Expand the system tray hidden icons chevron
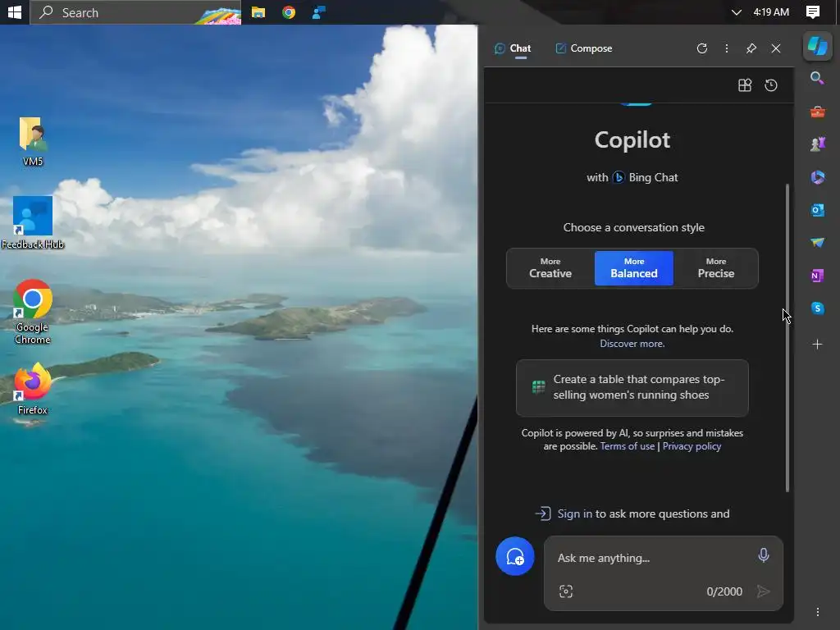 737,11
